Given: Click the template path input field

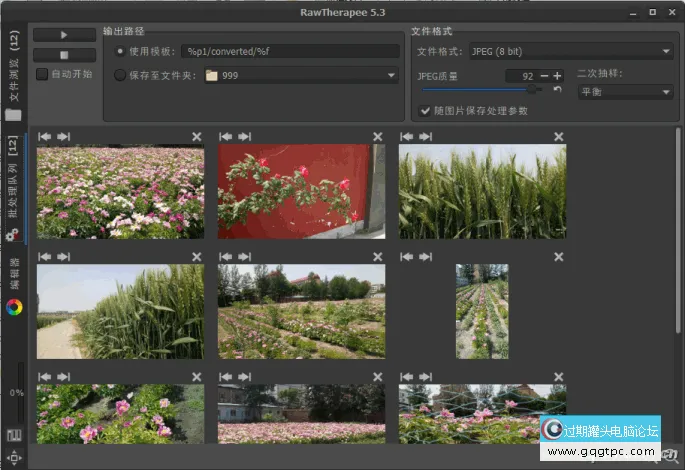Looking at the screenshot, I should point(290,51).
